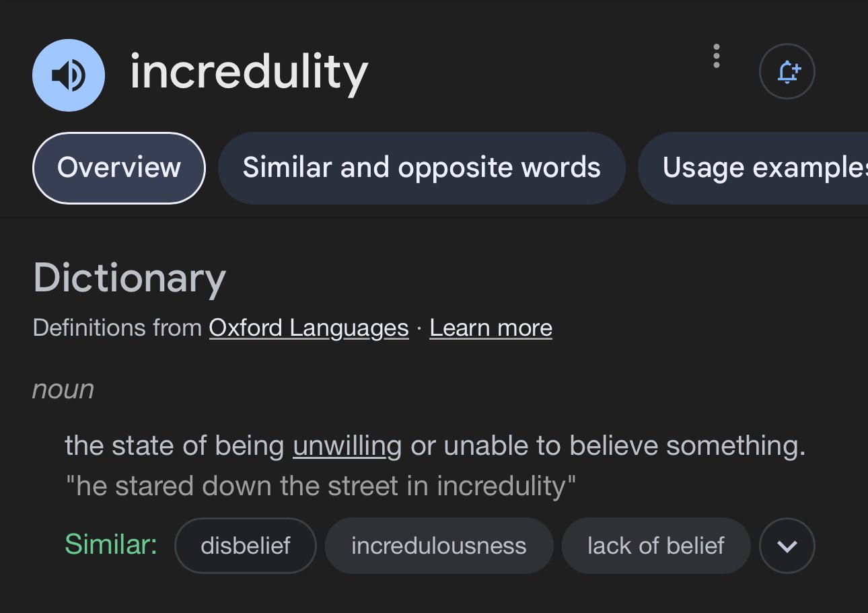Click the incredulity headword title
Viewport: 868px width, 613px height.
click(249, 73)
